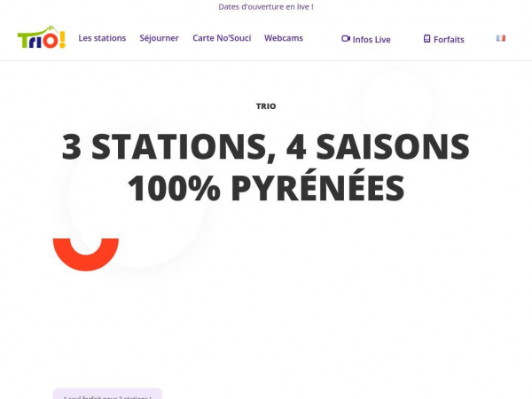Follow the Dates d'ouverture en live banner link
532x399 pixels.
tap(266, 7)
